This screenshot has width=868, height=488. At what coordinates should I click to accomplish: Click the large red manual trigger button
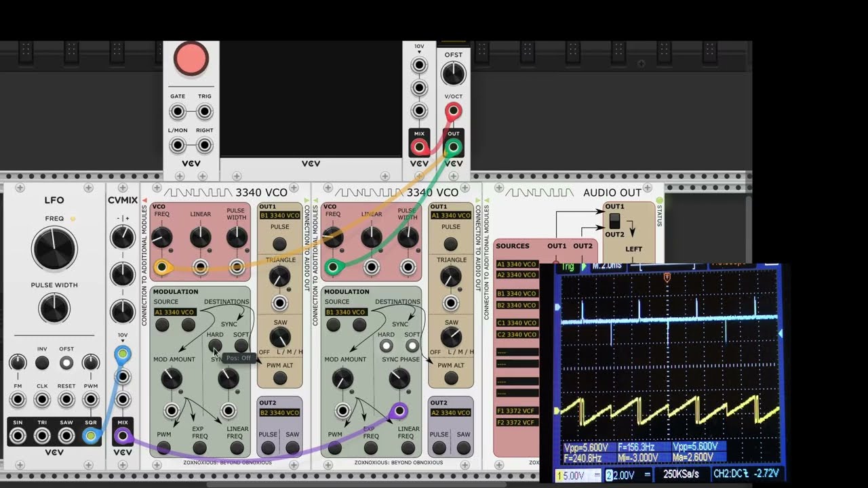tap(191, 58)
